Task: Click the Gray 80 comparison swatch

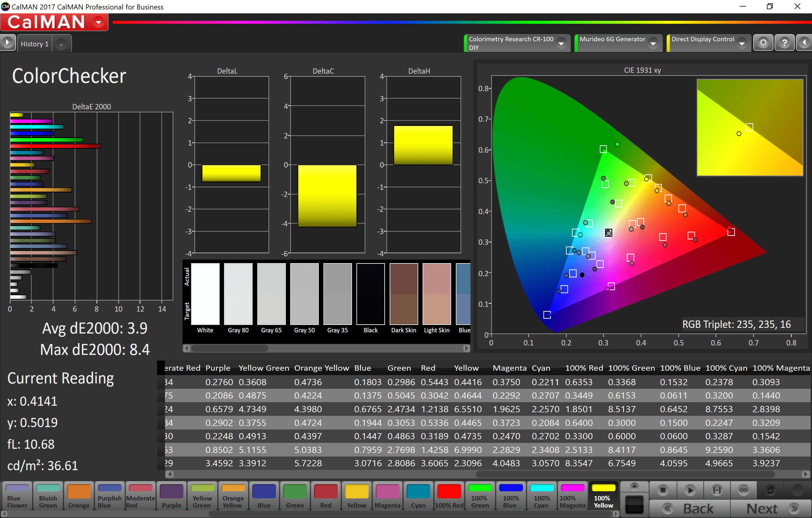Action: pyautogui.click(x=238, y=294)
